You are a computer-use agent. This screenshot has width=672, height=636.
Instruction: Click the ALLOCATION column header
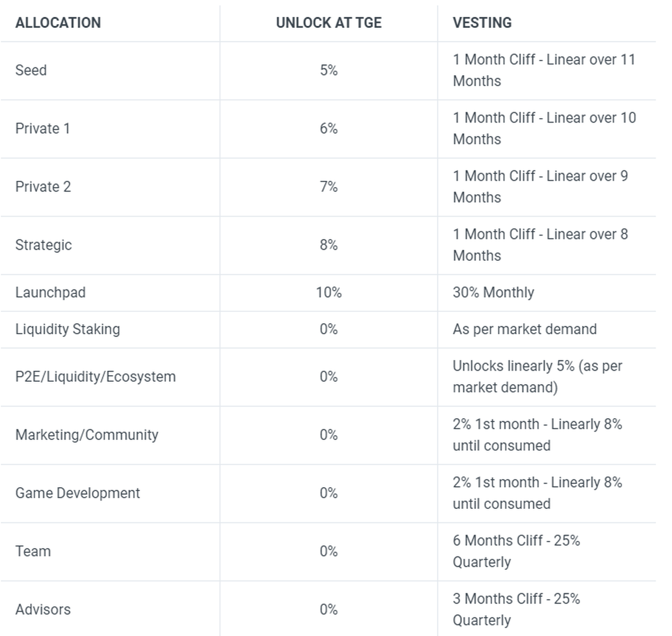tap(58, 23)
